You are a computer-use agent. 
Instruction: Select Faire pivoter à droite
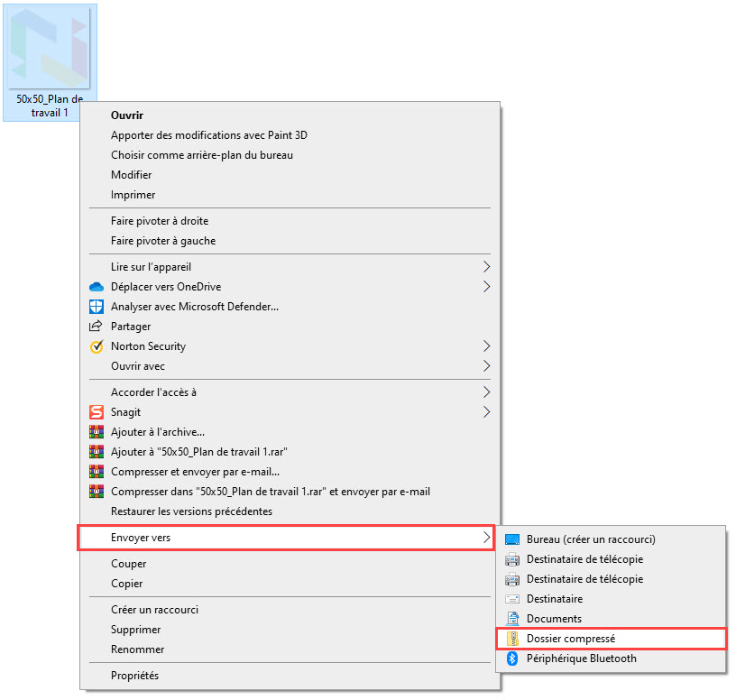pos(159,221)
